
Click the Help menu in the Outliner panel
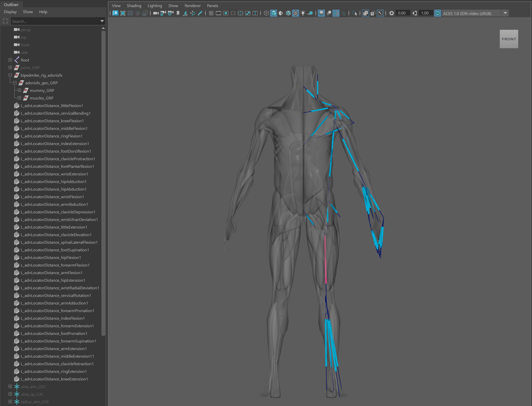tap(43, 12)
